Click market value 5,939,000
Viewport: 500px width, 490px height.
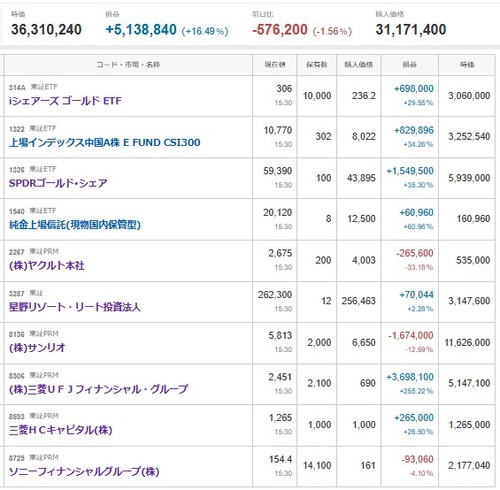[469, 178]
